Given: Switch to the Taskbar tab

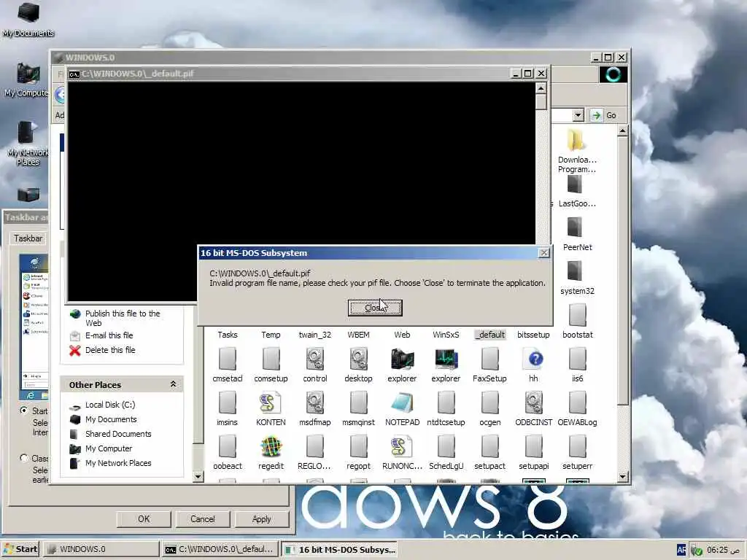Looking at the screenshot, I should coord(28,238).
